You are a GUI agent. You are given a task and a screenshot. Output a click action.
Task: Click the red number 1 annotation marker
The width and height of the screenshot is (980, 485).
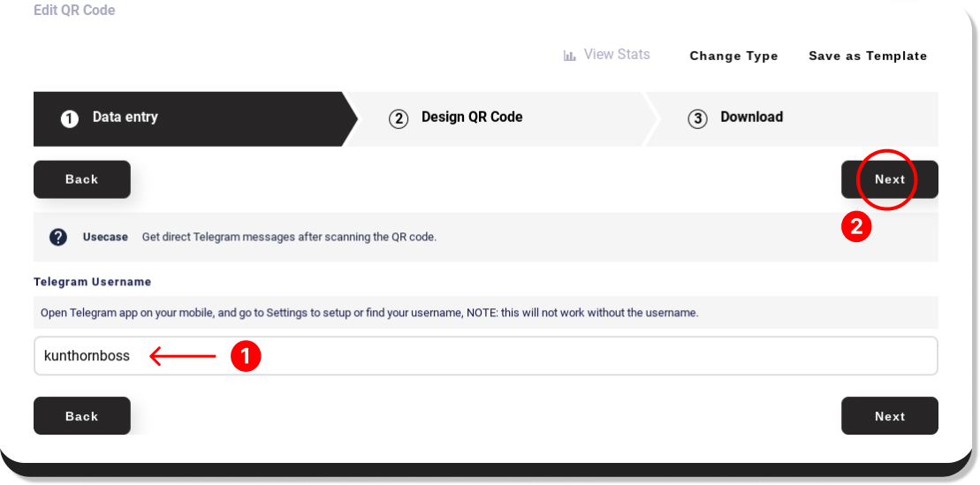246,356
